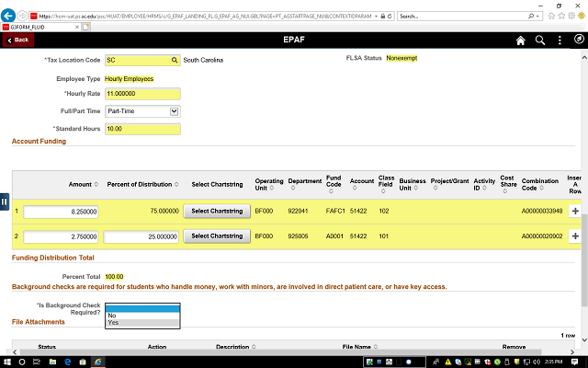Click the horizontal scrollbar left arrow
Screen dimensions: 588x368
tap(15, 352)
